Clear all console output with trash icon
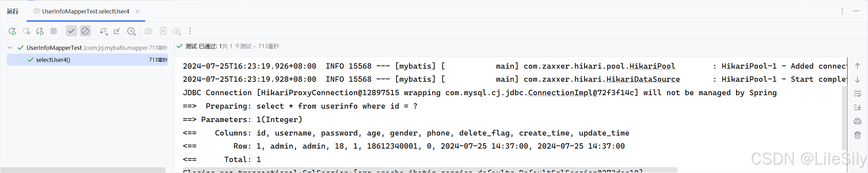This screenshot has width=868, height=173. pos(857,135)
